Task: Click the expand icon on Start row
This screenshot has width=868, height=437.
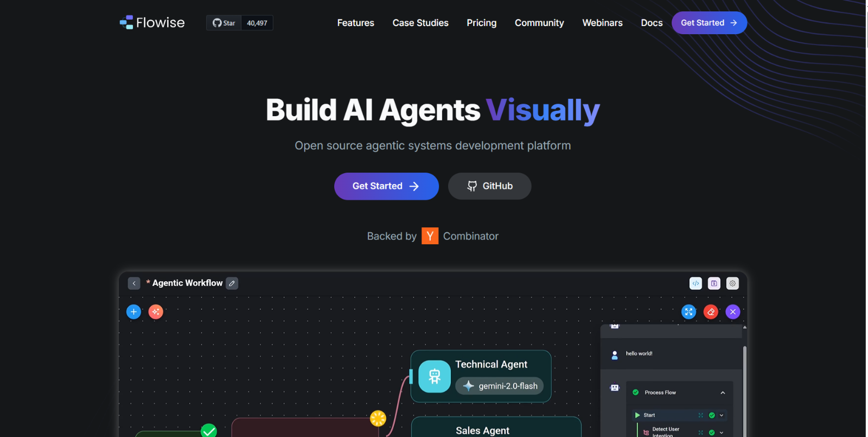Action: 701,415
